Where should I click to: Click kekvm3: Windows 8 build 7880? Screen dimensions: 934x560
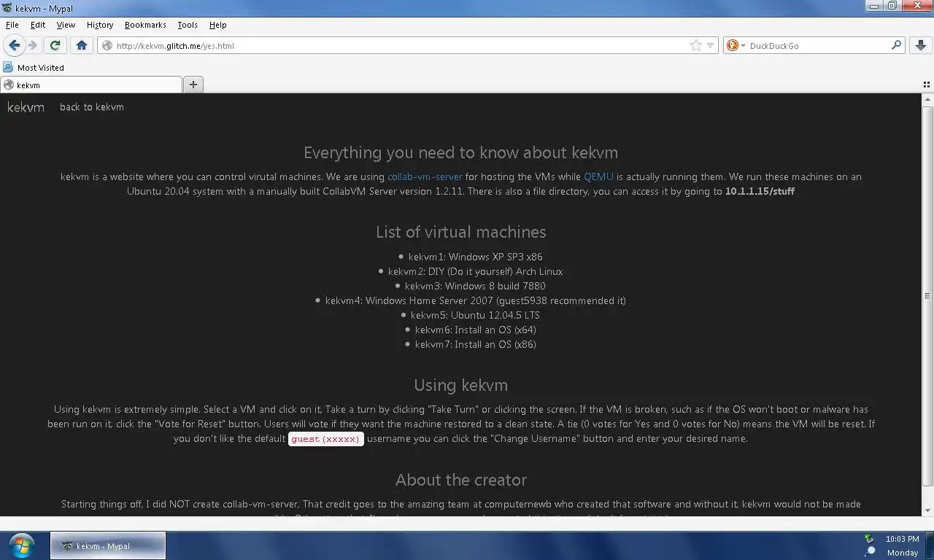[475, 286]
